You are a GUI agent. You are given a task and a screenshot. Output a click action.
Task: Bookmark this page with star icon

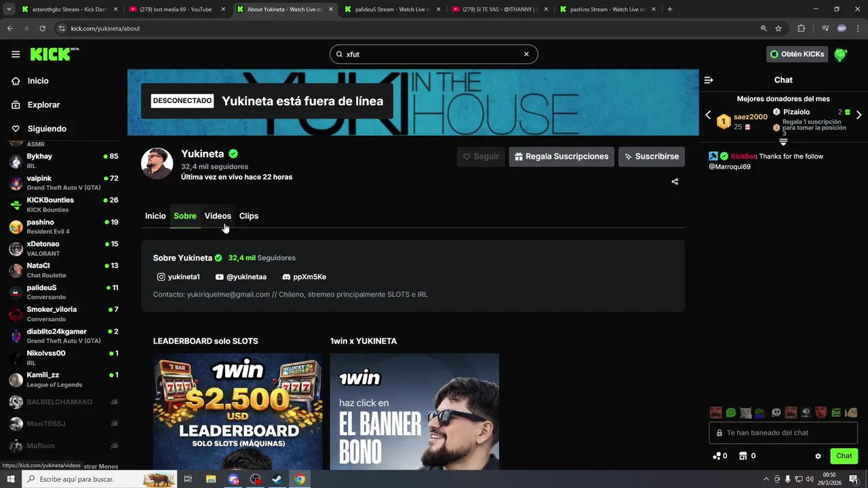[x=778, y=28]
